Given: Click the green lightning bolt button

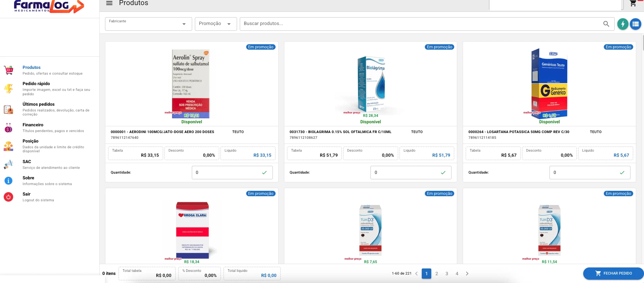Looking at the screenshot, I should click(x=623, y=24).
